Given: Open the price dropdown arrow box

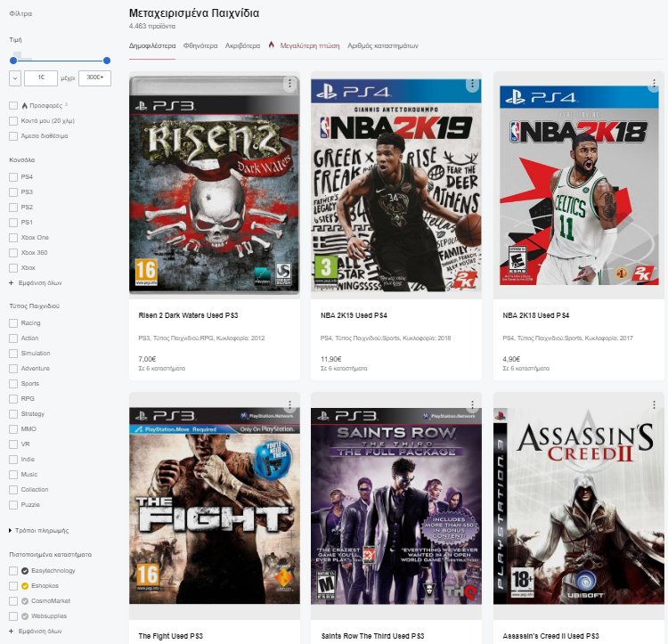Looking at the screenshot, I should pos(15,78).
